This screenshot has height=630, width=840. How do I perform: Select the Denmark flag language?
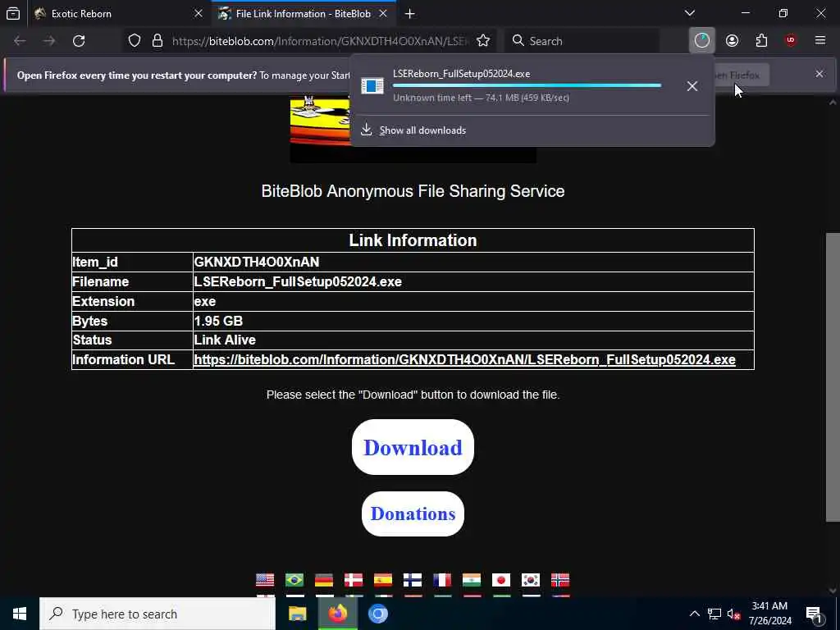[354, 580]
